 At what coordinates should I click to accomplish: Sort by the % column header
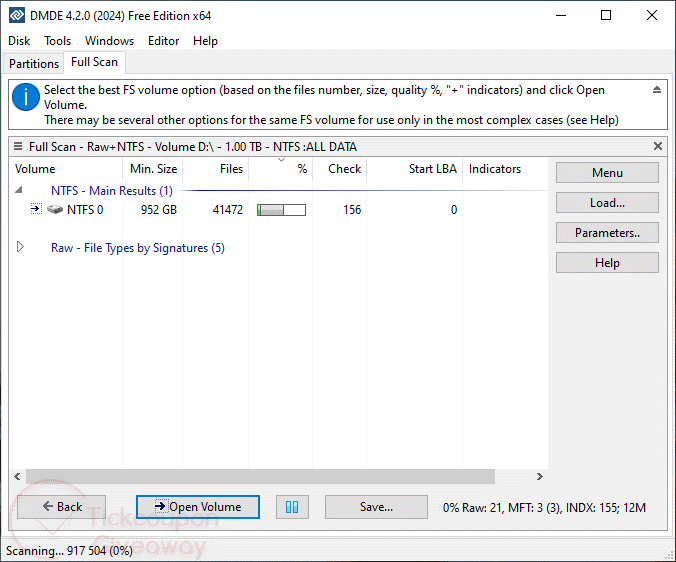click(x=281, y=169)
